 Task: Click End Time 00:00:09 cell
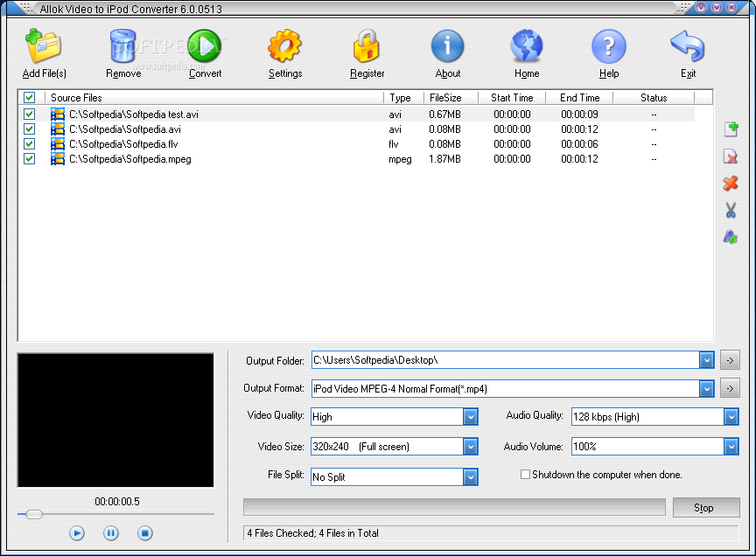[579, 115]
